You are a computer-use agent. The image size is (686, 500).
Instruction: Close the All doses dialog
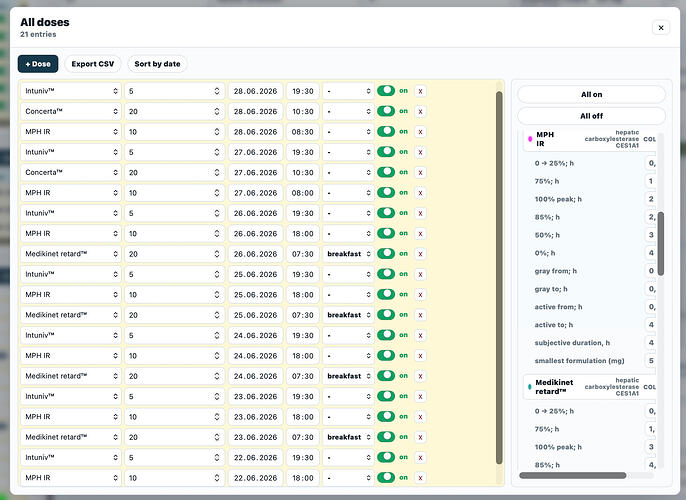pyautogui.click(x=661, y=28)
